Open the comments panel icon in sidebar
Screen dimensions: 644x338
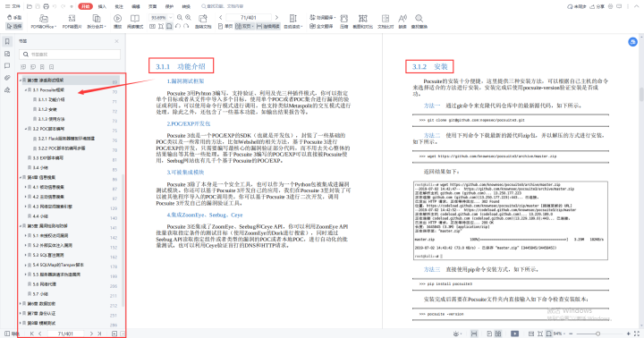7,65
